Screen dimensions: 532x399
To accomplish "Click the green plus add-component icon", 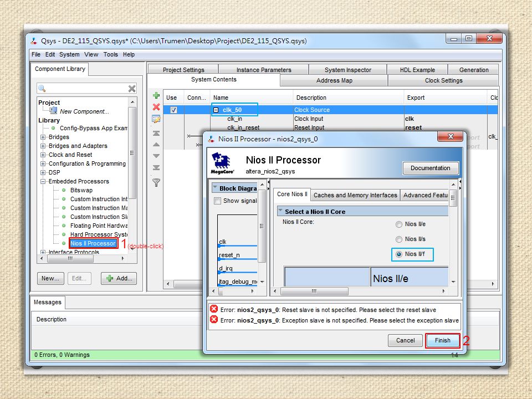I will [156, 96].
